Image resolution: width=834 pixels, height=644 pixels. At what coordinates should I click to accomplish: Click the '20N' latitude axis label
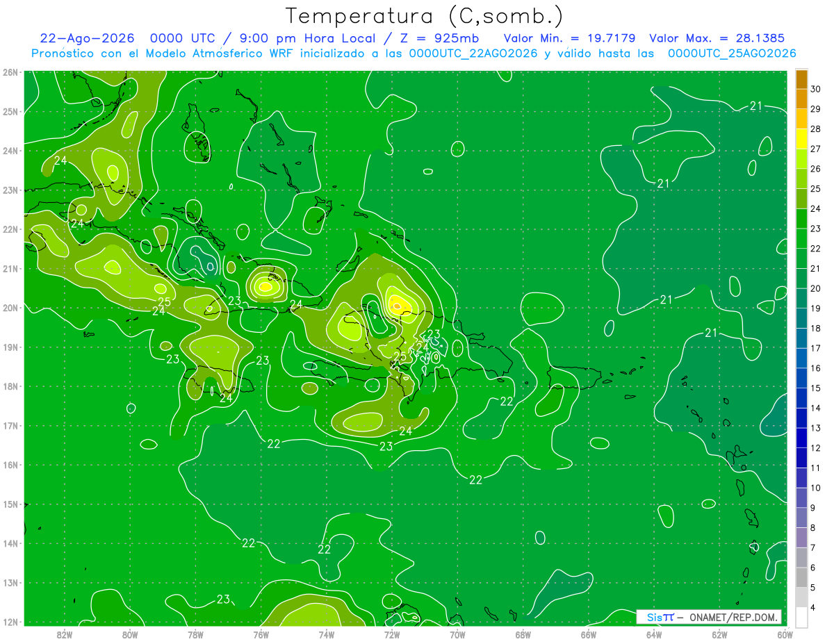click(10, 308)
